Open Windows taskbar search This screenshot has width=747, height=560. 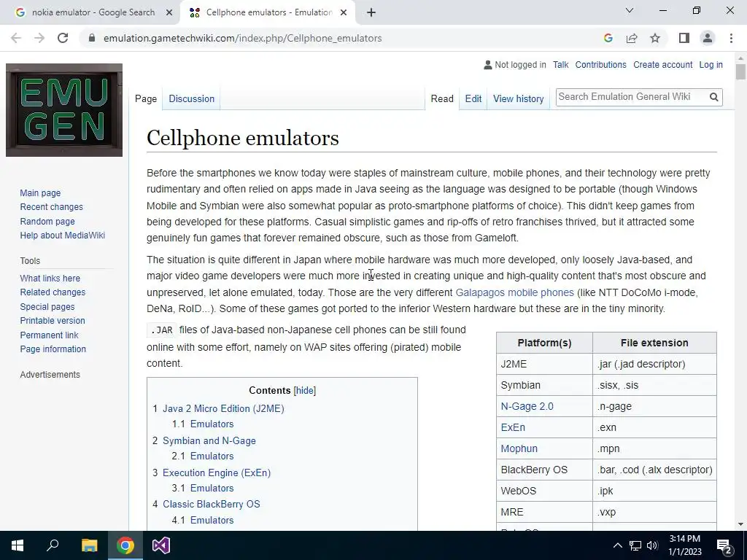click(x=53, y=545)
